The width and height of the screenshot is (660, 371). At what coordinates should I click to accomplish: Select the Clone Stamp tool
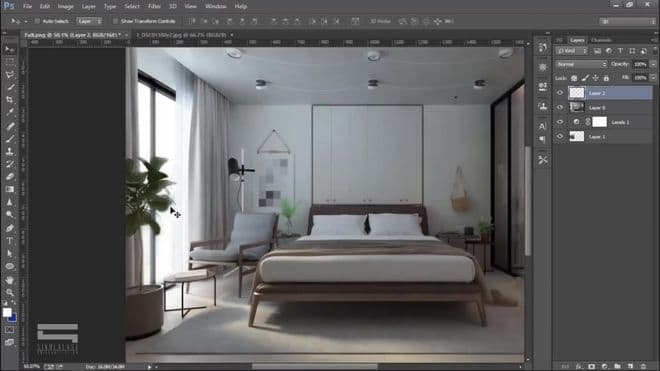point(9,151)
